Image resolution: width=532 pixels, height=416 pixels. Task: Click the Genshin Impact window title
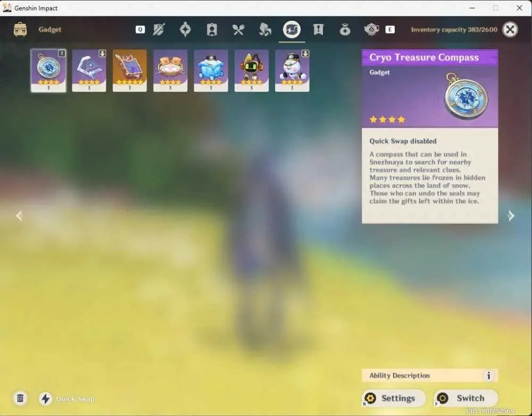(36, 8)
